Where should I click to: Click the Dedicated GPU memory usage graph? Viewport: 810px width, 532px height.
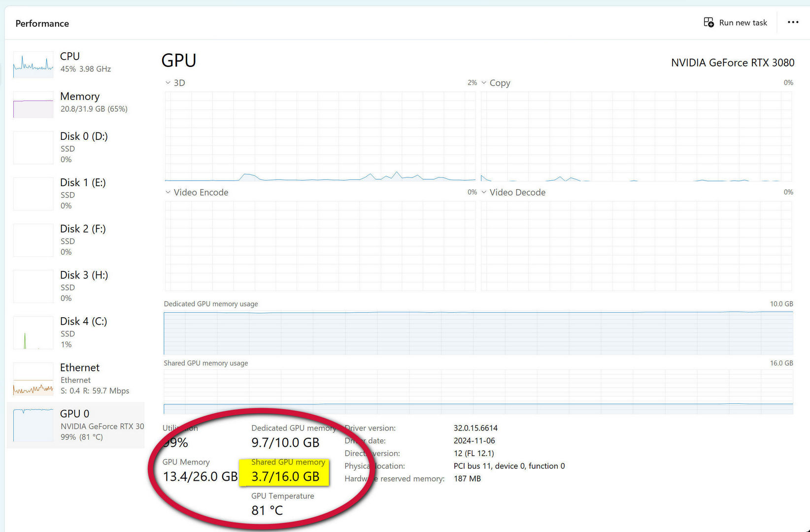478,332
